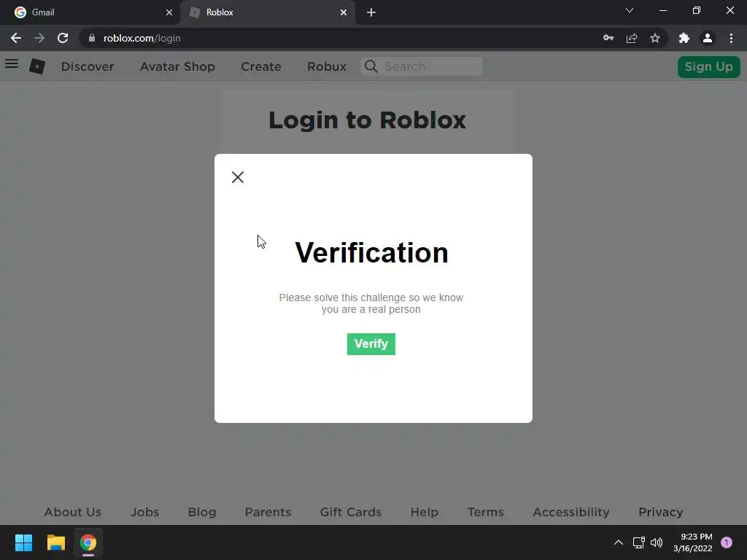Viewport: 747px width, 560px height.
Task: Open the Gift Cards footer link
Action: pyautogui.click(x=351, y=512)
